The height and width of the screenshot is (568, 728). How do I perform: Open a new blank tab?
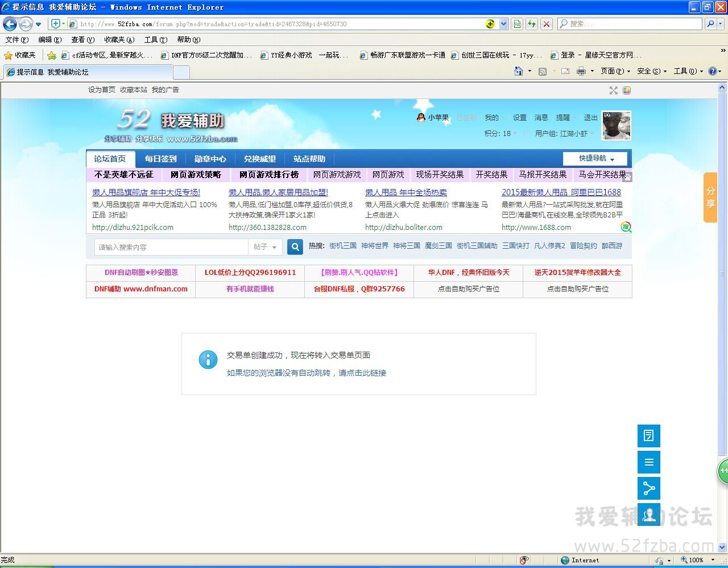(181, 72)
